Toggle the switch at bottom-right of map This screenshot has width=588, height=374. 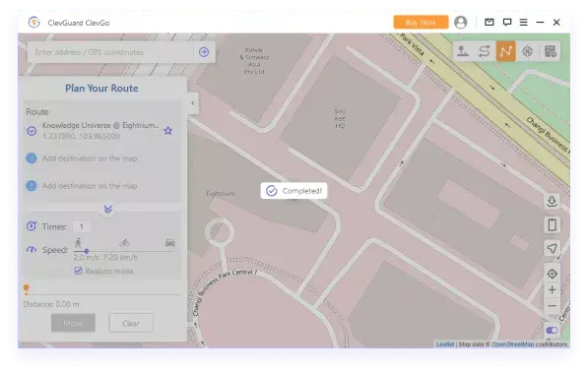tap(552, 330)
